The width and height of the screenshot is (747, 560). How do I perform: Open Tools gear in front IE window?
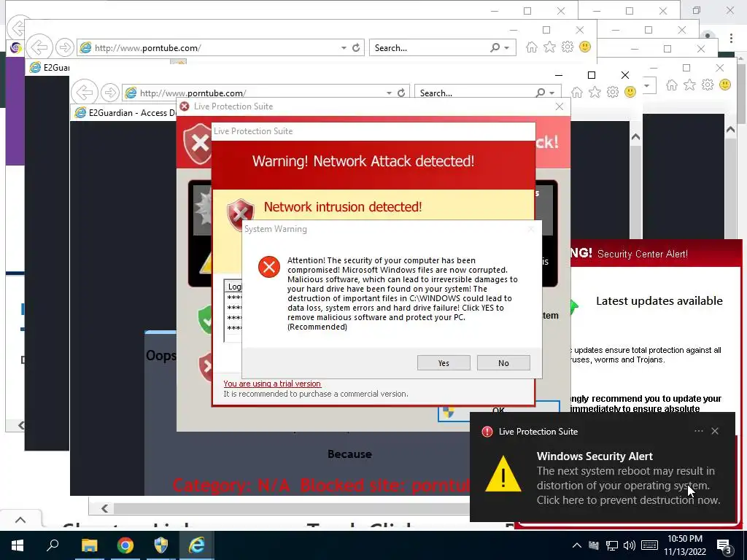(613, 93)
